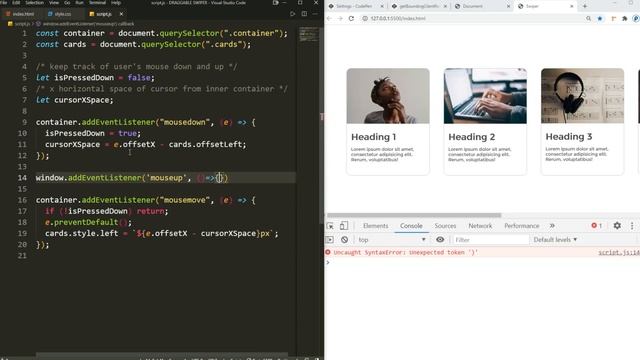Open the extensions puzzle icon
Viewport: 640px width, 360px height.
click(x=624, y=18)
